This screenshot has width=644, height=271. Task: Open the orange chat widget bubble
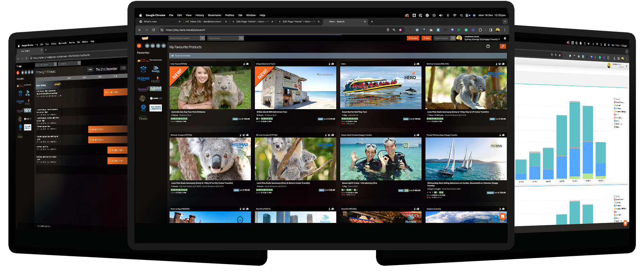503,216
